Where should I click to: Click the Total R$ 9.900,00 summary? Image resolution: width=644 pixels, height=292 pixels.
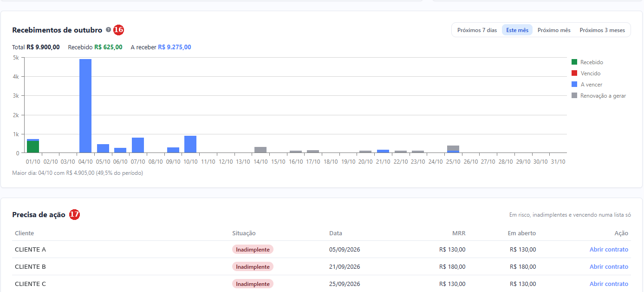pos(36,47)
